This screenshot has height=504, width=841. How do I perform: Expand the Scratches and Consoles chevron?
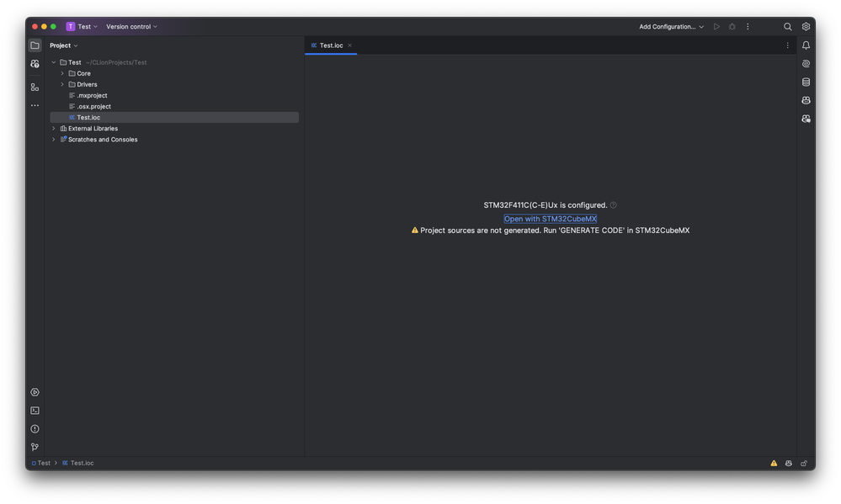[54, 140]
